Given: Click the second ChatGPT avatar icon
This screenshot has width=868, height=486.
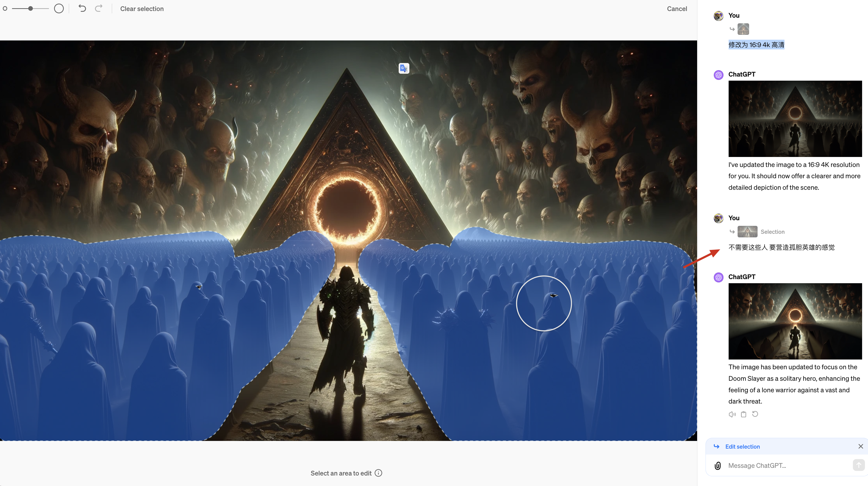Looking at the screenshot, I should (x=718, y=277).
